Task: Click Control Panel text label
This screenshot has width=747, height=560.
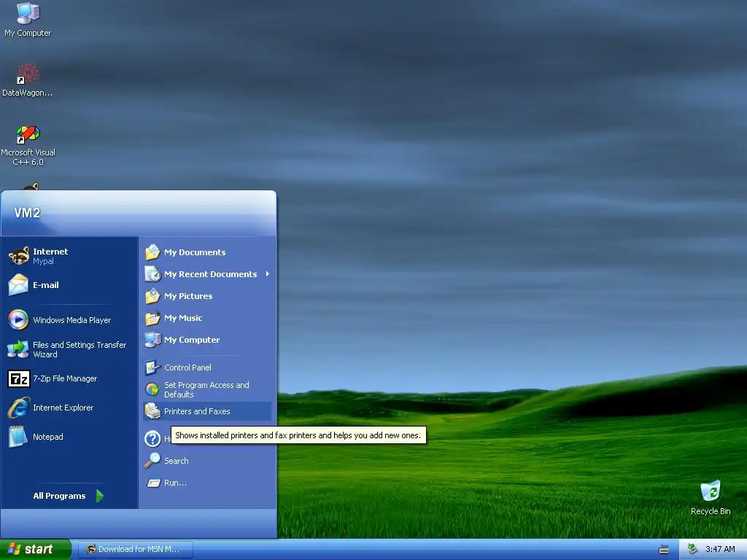Action: [187, 367]
